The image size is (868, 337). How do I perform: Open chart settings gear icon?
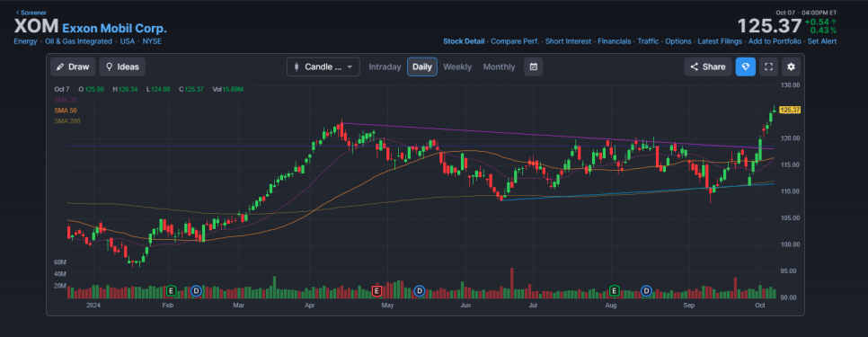coord(791,67)
